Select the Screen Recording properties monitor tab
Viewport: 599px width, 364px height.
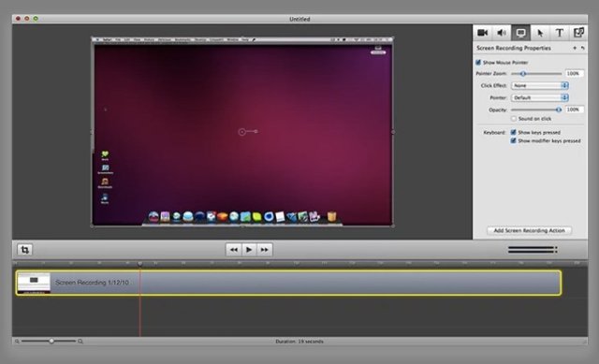pos(520,33)
